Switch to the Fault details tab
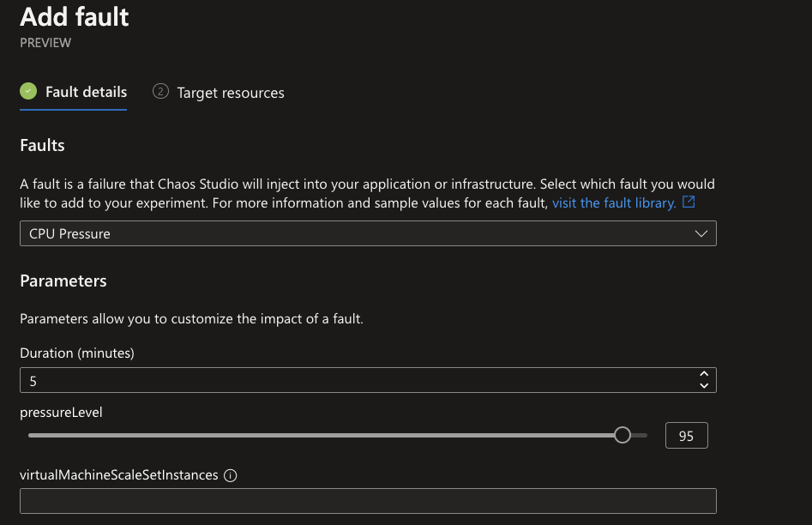The image size is (812, 525). pos(86,92)
